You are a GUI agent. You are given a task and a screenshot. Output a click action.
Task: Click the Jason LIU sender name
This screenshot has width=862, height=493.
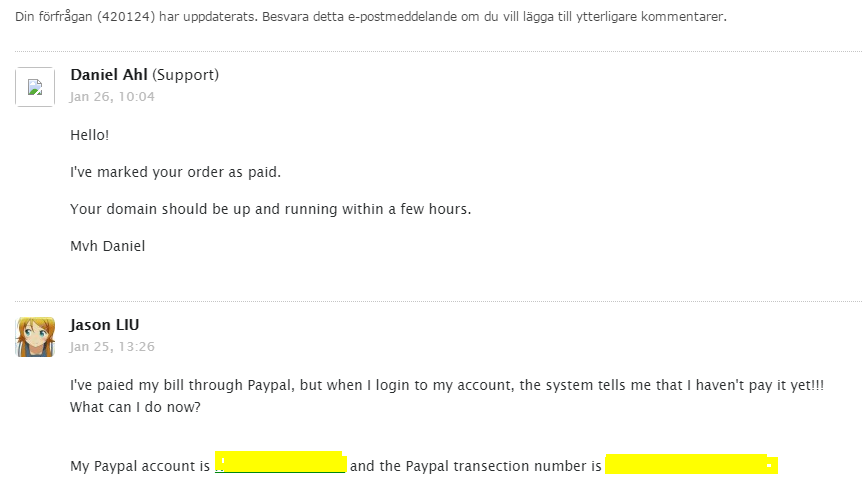[104, 325]
